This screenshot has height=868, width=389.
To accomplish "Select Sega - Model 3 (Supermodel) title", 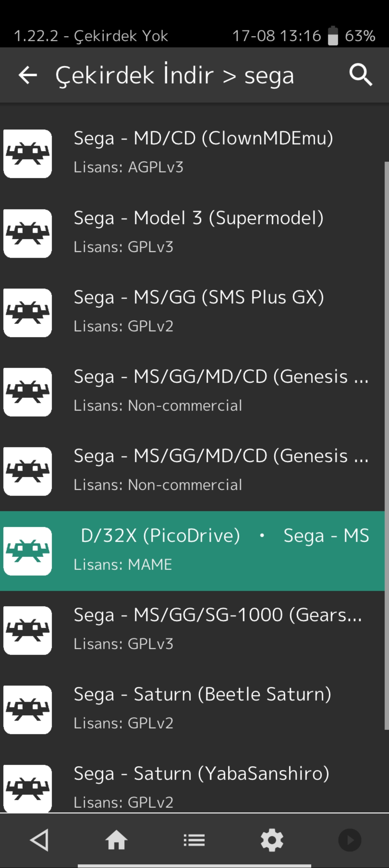I will [198, 218].
